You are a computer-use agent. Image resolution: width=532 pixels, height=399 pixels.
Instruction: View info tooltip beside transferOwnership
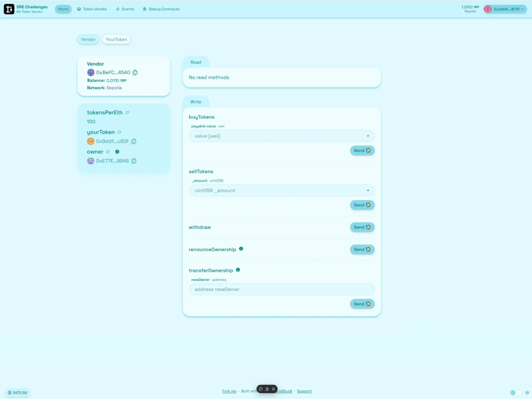[238, 270]
